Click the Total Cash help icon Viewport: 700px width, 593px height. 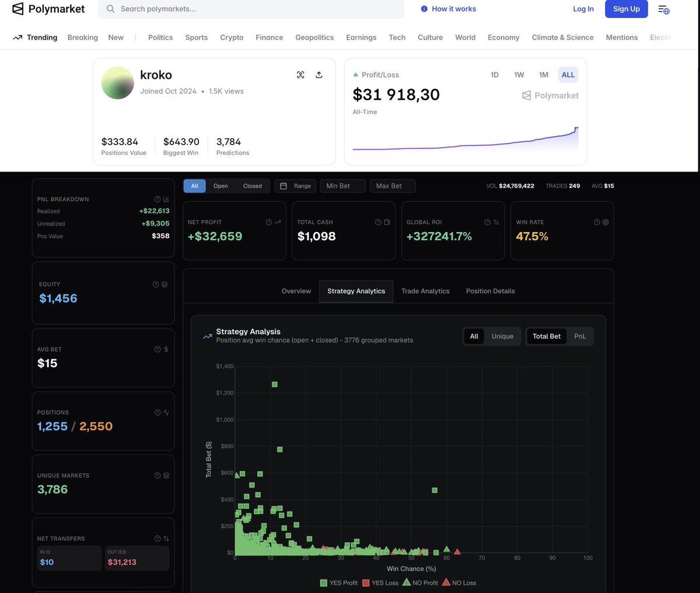click(x=378, y=222)
